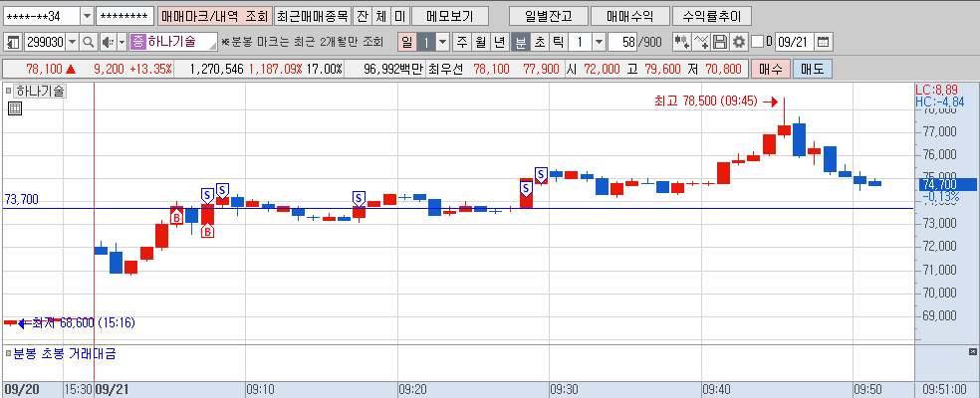Expand the speaker options dropdown arrow
This screenshot has width=980, height=398.
click(122, 43)
